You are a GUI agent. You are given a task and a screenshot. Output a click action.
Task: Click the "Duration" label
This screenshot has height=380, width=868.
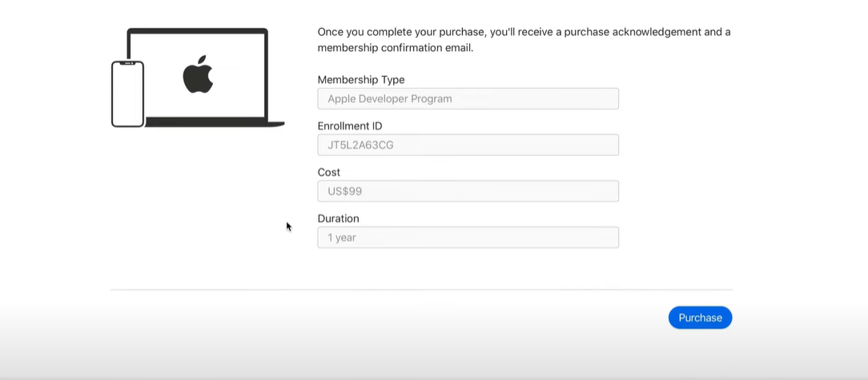(x=338, y=219)
